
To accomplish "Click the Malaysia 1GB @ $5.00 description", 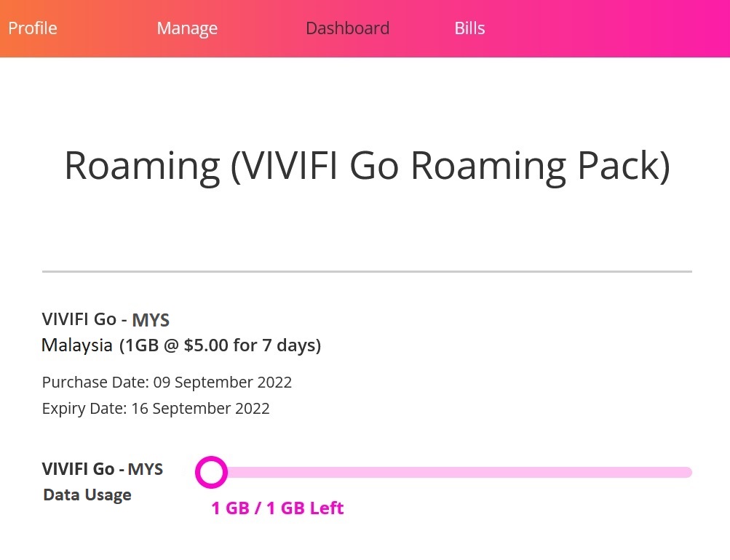I will pyautogui.click(x=181, y=345).
